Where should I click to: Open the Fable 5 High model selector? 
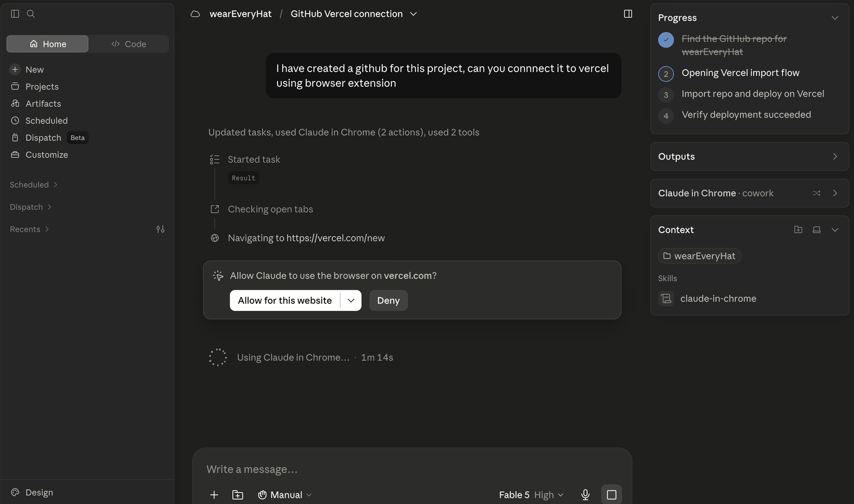(531, 495)
